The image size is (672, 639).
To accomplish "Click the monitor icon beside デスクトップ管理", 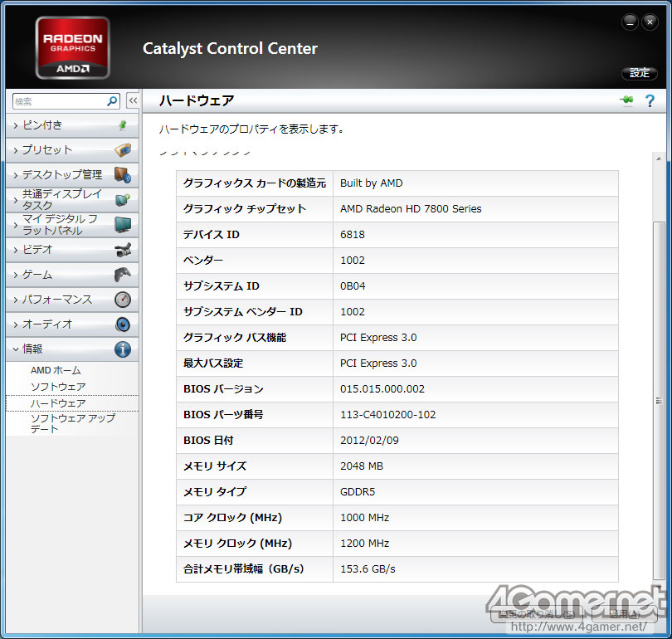I will click(x=123, y=175).
